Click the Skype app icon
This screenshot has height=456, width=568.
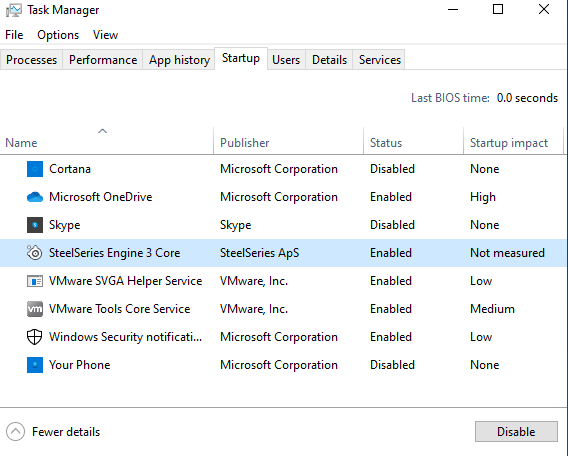35,225
